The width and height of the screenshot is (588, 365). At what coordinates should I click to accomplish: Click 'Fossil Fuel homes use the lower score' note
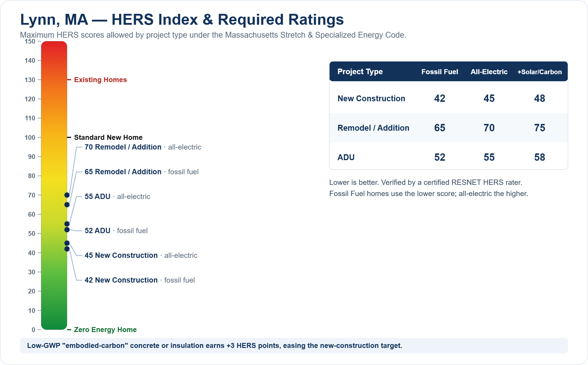tap(429, 194)
